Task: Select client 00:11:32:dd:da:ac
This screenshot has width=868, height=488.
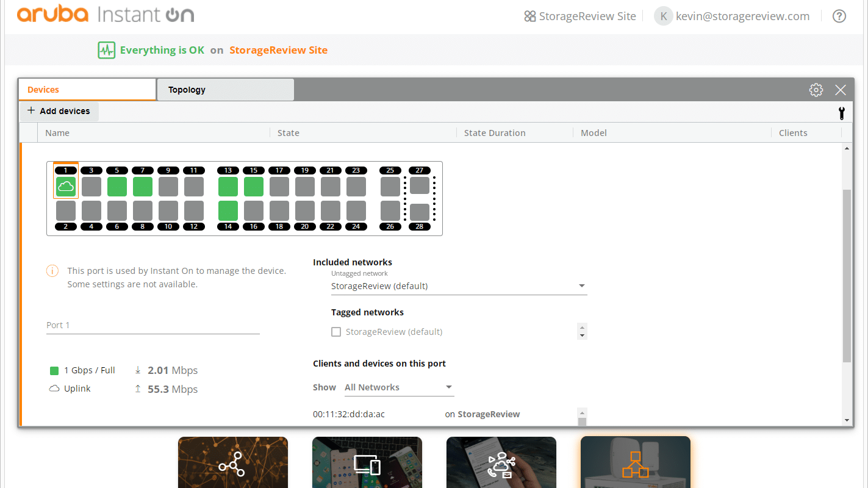Action: pyautogui.click(x=349, y=414)
